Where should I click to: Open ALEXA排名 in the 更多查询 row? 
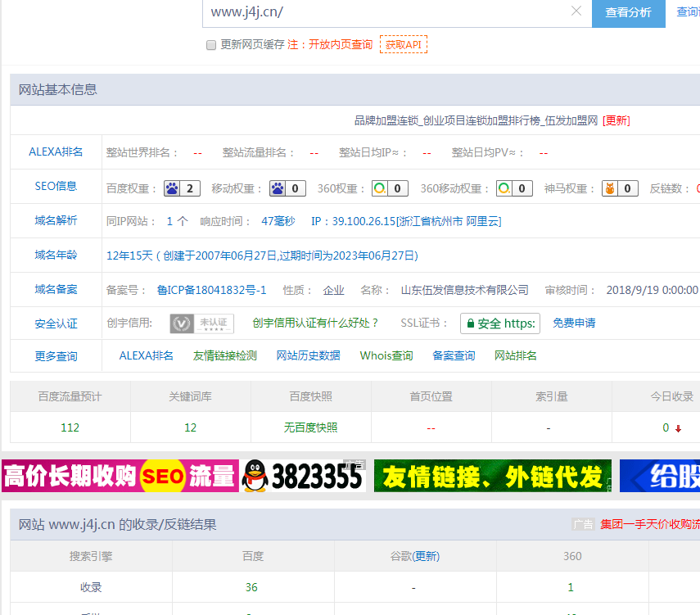tap(146, 355)
